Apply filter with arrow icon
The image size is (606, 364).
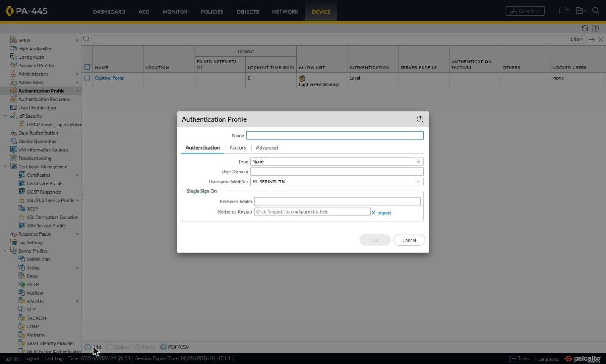click(x=592, y=39)
